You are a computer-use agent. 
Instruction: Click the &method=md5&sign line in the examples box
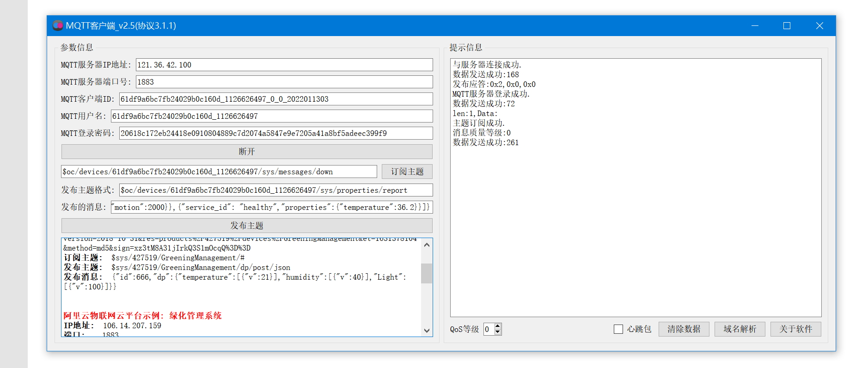pyautogui.click(x=157, y=248)
